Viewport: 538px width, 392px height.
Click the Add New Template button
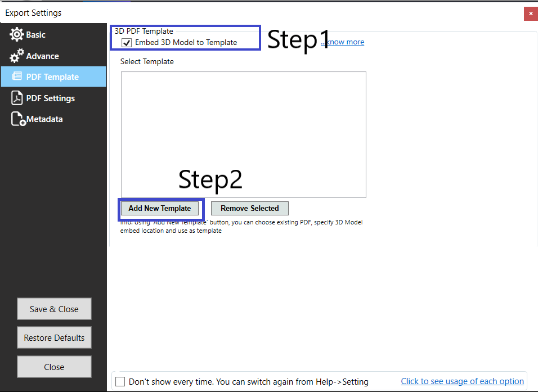[x=160, y=208]
